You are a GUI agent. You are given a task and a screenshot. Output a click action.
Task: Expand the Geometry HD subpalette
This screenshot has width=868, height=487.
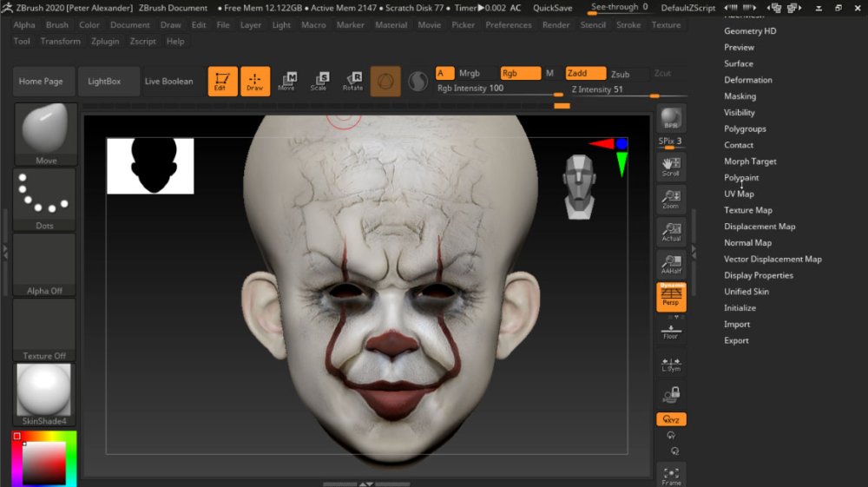pyautogui.click(x=750, y=31)
